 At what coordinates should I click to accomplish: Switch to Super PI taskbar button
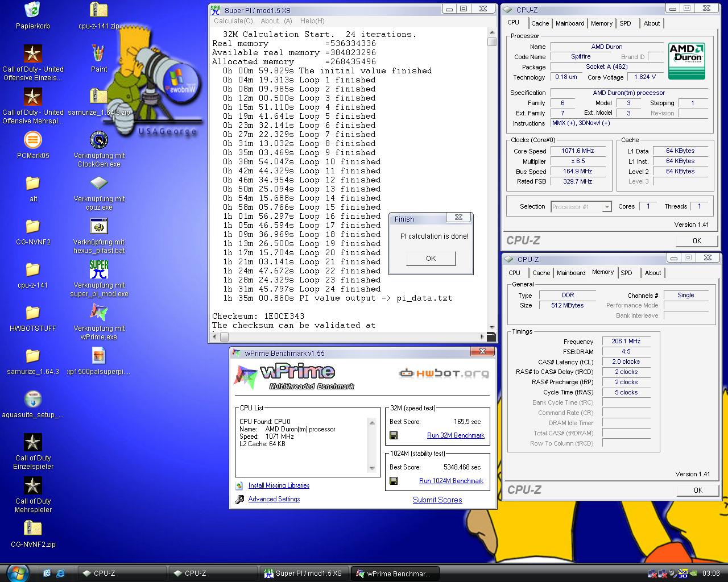tap(304, 573)
